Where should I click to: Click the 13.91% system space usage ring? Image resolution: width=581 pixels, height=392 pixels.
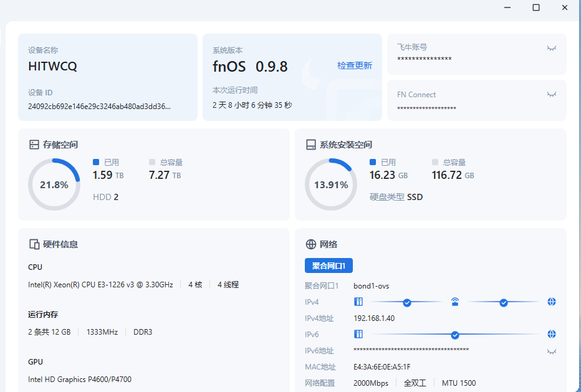tap(331, 184)
